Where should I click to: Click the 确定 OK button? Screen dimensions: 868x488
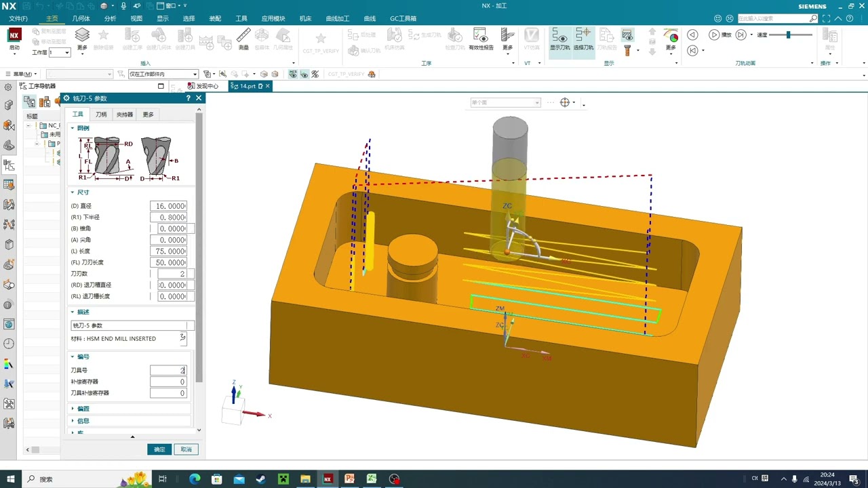159,449
